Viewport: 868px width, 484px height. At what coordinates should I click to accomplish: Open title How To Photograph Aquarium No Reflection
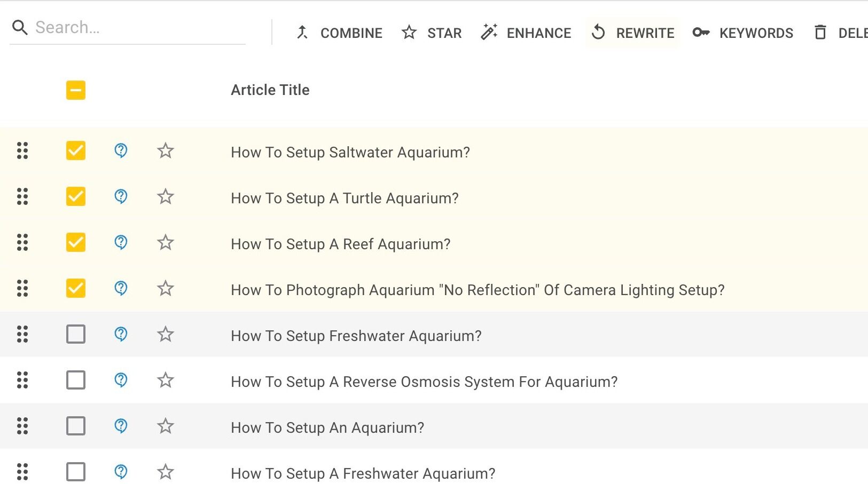pyautogui.click(x=478, y=290)
